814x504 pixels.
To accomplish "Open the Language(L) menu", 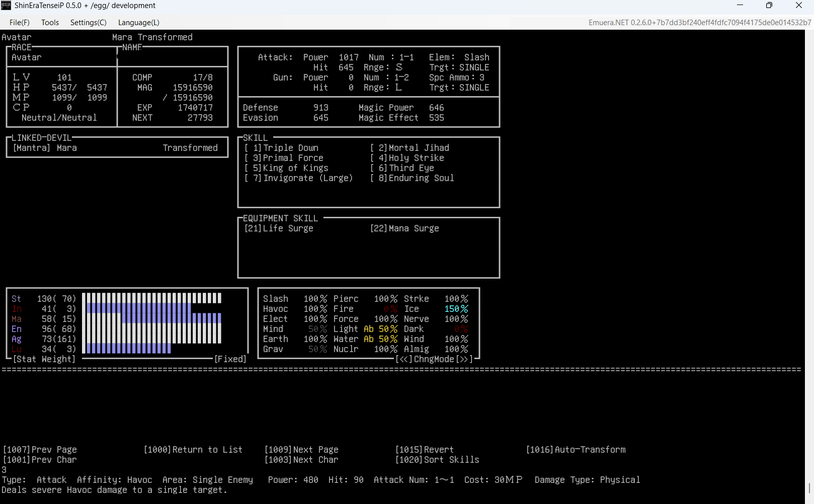I will (x=139, y=22).
